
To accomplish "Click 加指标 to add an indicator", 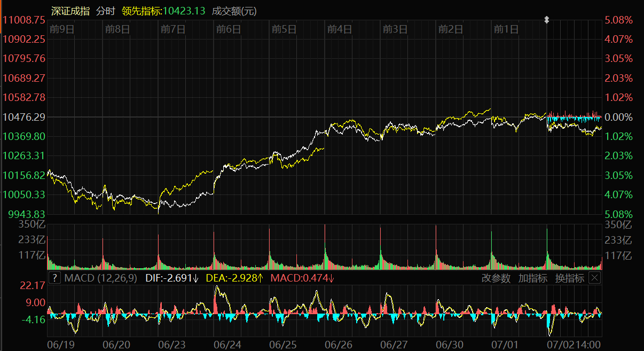I will (x=532, y=278).
